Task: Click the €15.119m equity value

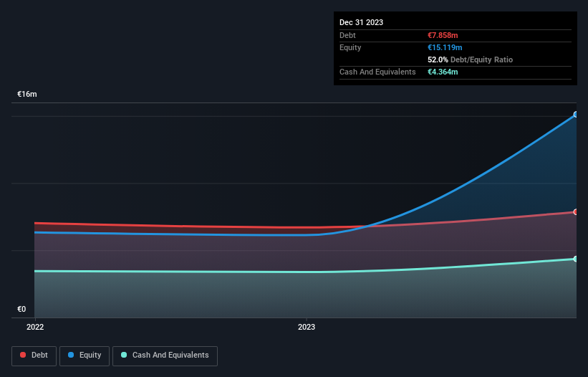Action: (x=445, y=47)
